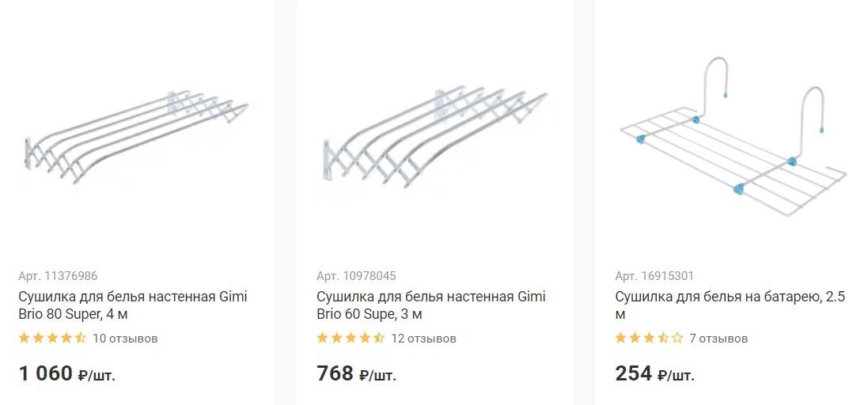The height and width of the screenshot is (405, 868).
Task: Open the '12 отзывов' reviews link
Action: click(423, 339)
